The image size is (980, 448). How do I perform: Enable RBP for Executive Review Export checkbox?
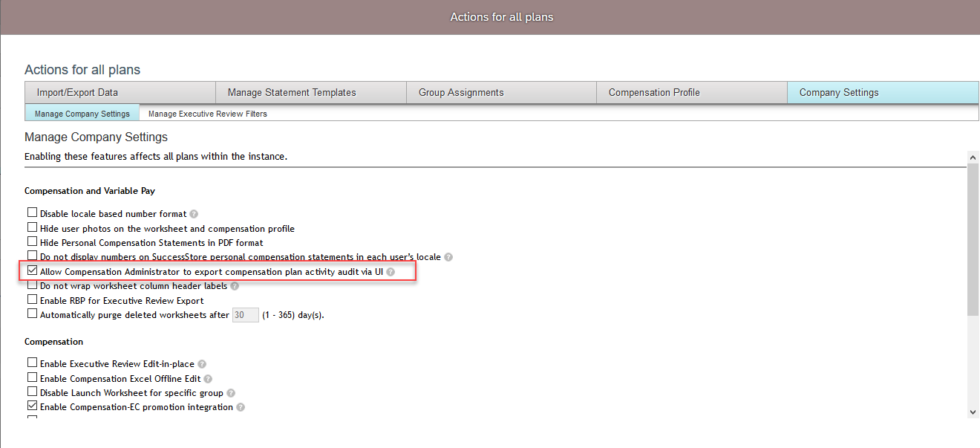pyautogui.click(x=32, y=299)
